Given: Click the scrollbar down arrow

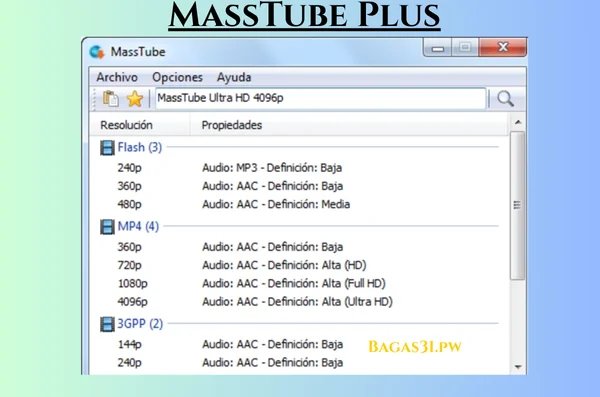Looking at the screenshot, I should (x=518, y=367).
